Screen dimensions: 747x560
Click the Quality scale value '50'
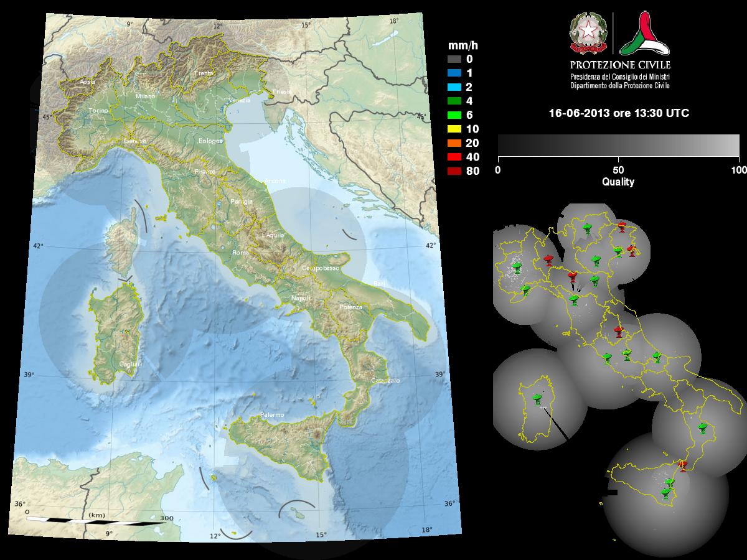click(x=618, y=170)
